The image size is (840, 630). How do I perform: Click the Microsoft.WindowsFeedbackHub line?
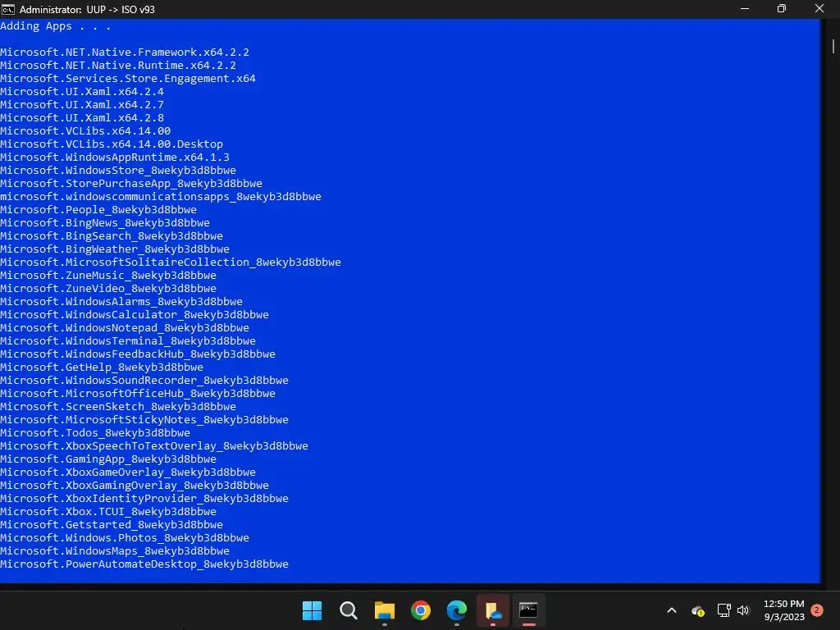tap(138, 354)
